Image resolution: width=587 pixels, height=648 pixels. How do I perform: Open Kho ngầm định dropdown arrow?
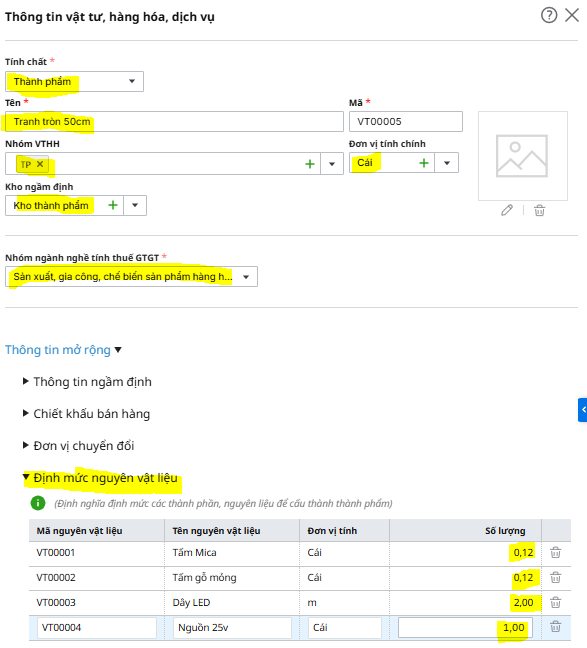point(135,205)
